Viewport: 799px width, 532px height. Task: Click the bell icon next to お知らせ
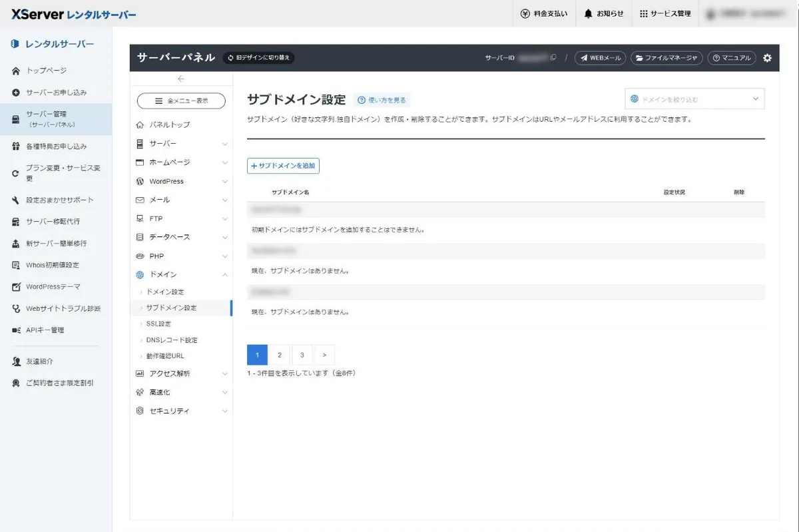(588, 13)
